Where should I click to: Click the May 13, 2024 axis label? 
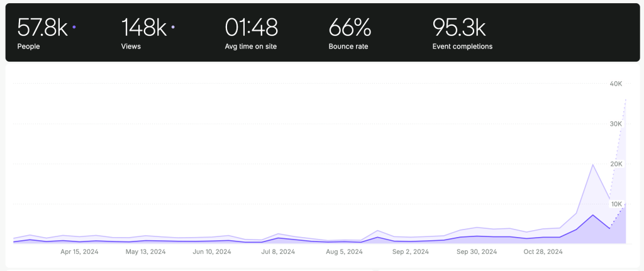[146, 252]
